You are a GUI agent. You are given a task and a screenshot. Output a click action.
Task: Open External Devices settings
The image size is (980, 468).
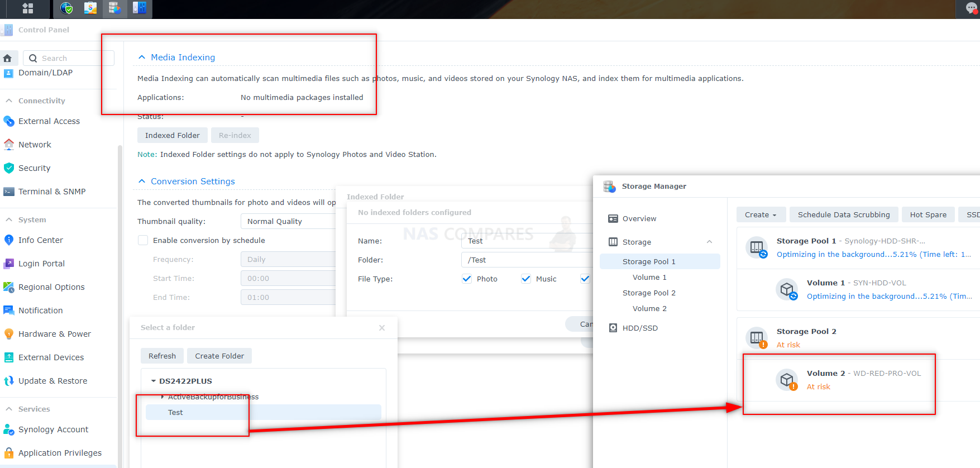click(51, 357)
